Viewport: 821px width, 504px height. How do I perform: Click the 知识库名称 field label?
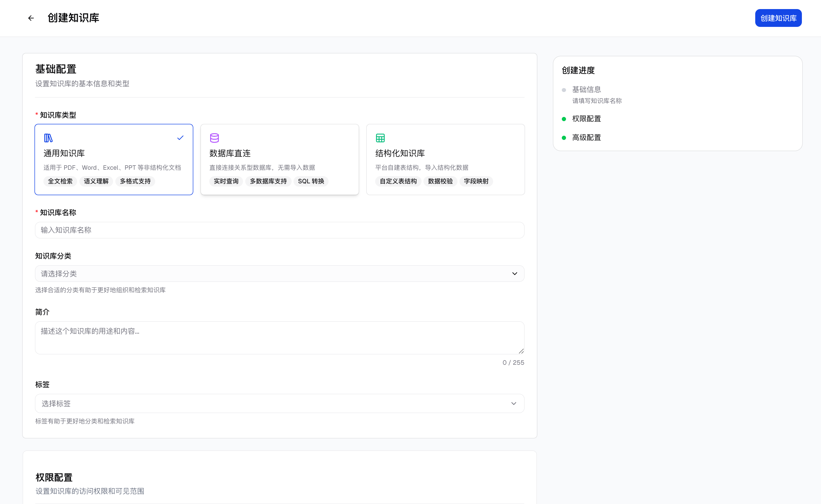click(58, 212)
